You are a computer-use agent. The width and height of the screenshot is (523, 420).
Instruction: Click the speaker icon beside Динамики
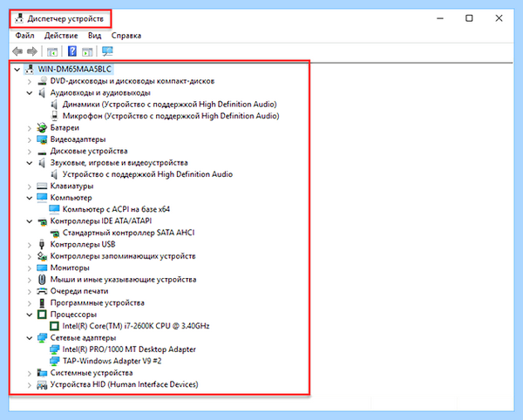click(54, 105)
